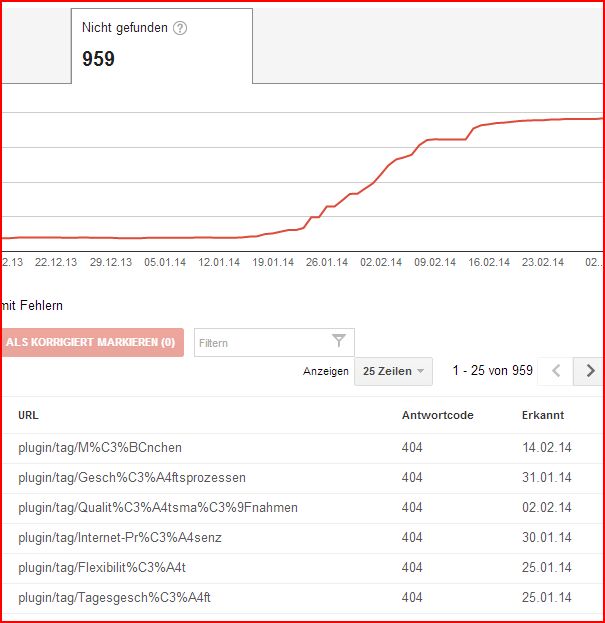Click the 02.02.14 date on chart axis
605x623 pixels.
381,263
